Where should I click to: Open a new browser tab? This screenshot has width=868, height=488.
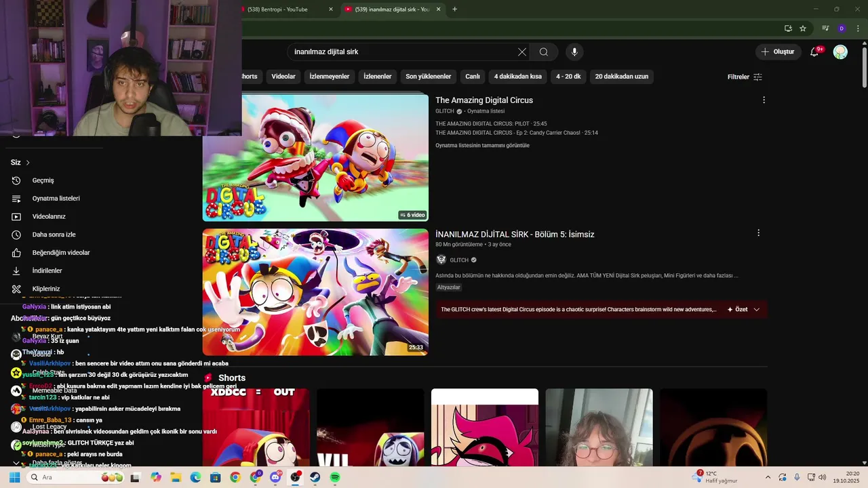(454, 9)
